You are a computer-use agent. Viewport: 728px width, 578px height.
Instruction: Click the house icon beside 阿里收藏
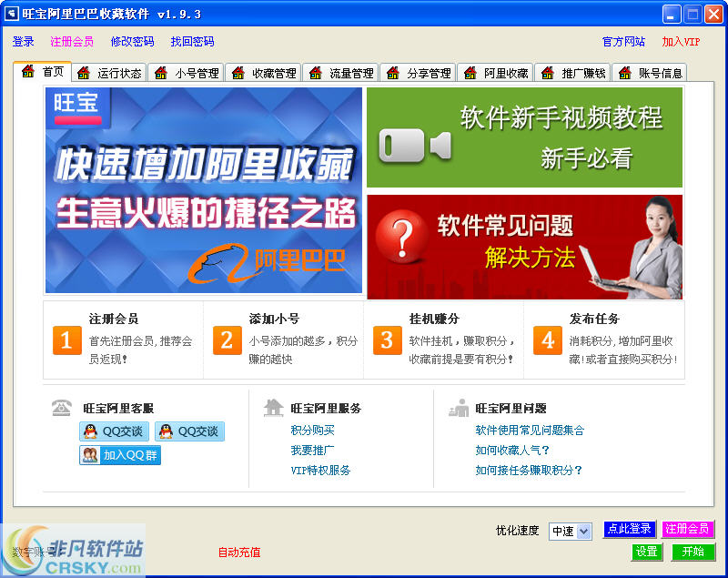pos(470,73)
